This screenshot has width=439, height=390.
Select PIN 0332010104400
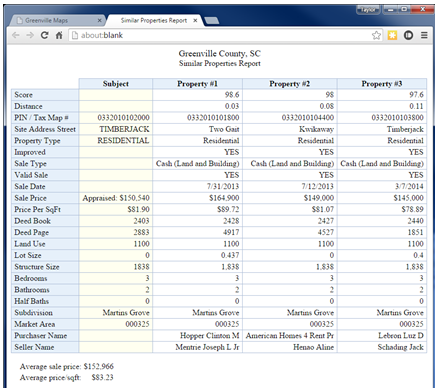(x=308, y=118)
